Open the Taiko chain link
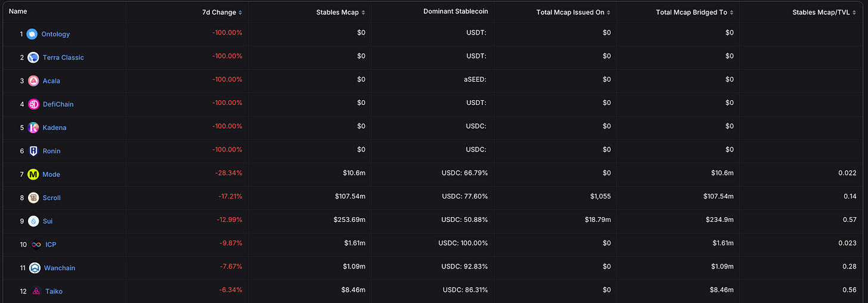 (x=54, y=291)
